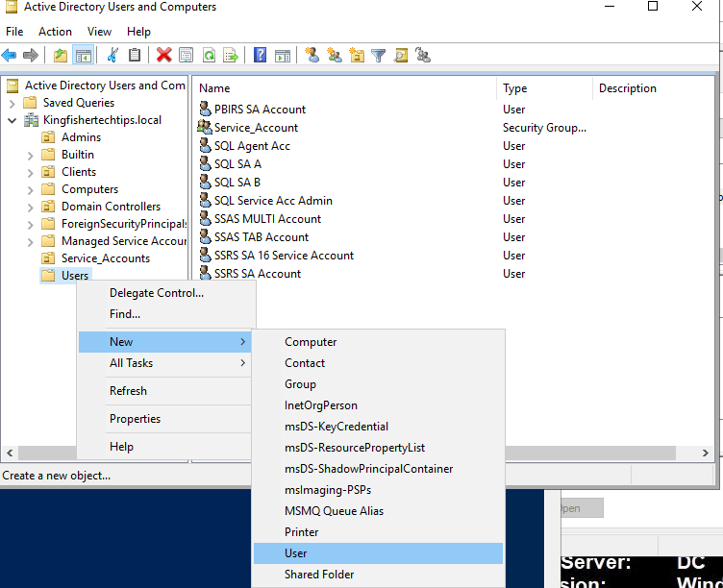Select Computer from the New submenu

point(378,342)
